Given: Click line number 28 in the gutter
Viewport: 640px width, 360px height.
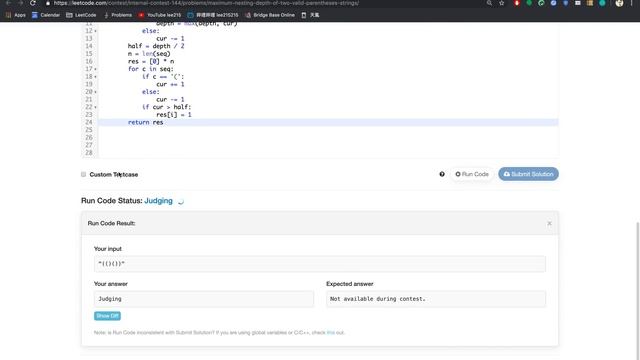Looking at the screenshot, I should tap(89, 153).
